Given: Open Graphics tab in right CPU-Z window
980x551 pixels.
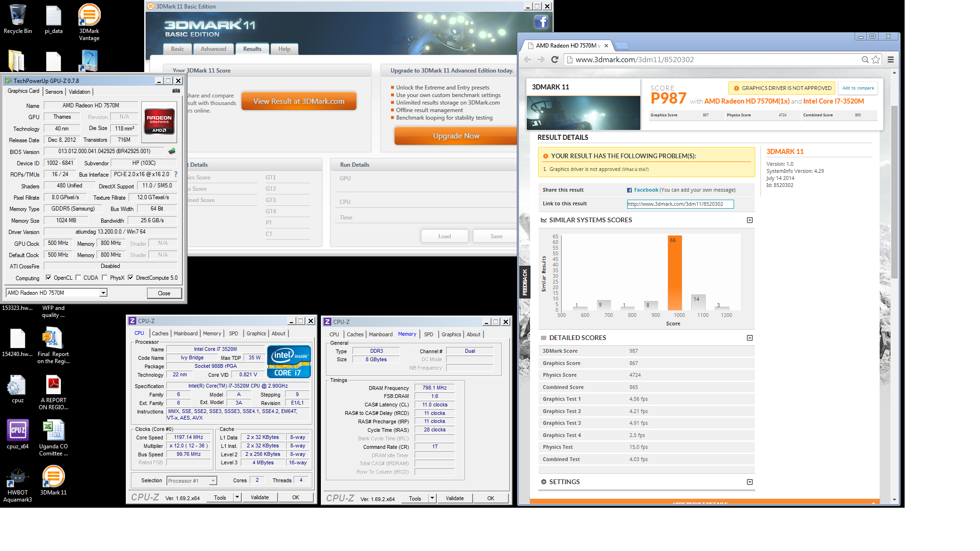Looking at the screenshot, I should (x=451, y=334).
